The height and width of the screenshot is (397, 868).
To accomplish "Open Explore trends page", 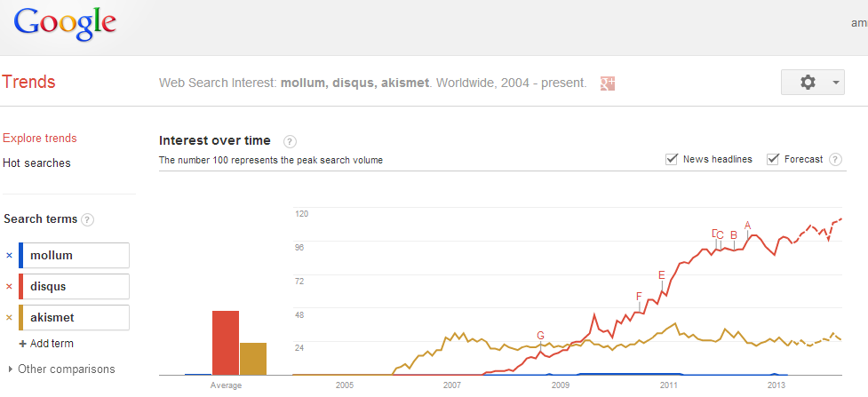I will pos(40,139).
